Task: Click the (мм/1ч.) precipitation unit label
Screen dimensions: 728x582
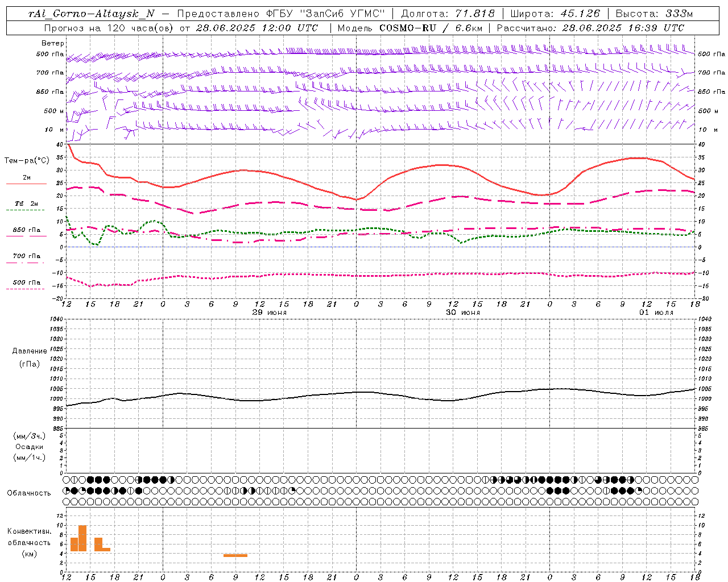Action: click(30, 458)
